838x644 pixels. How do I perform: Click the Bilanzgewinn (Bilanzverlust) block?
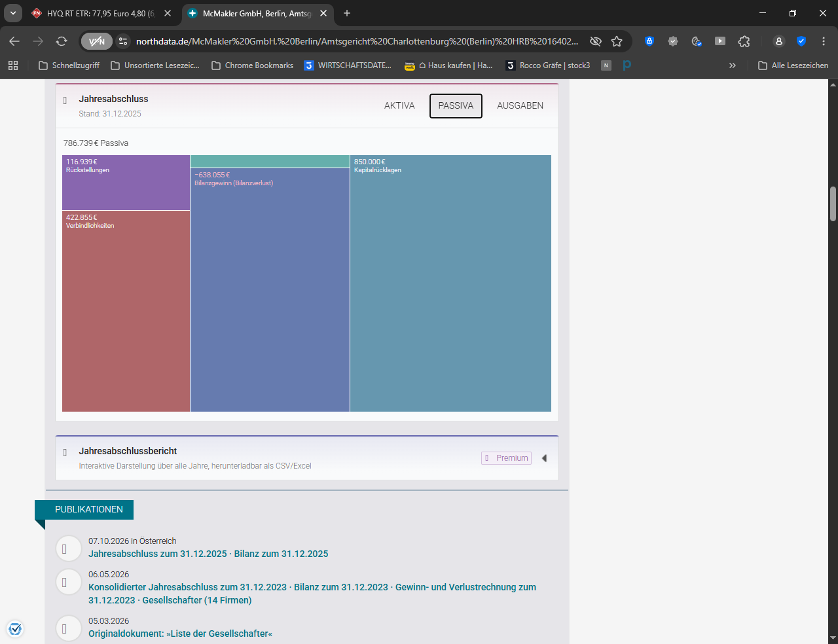[270, 290]
